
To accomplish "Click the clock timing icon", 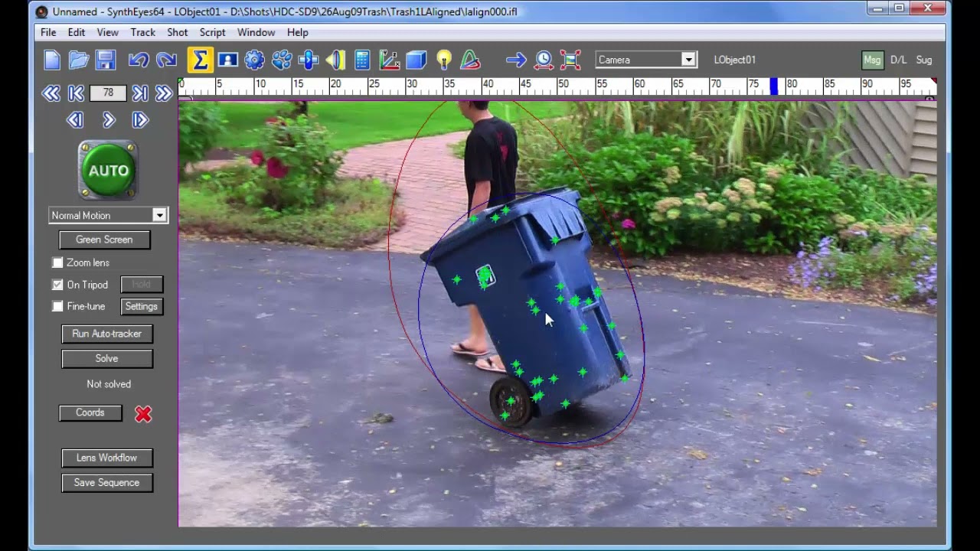I will point(544,60).
